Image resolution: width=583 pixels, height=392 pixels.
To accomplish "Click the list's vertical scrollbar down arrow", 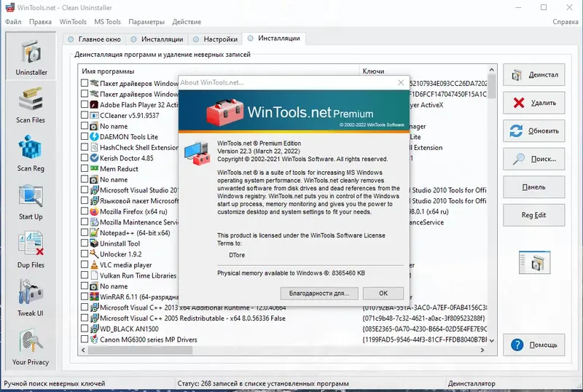I will click(491, 340).
